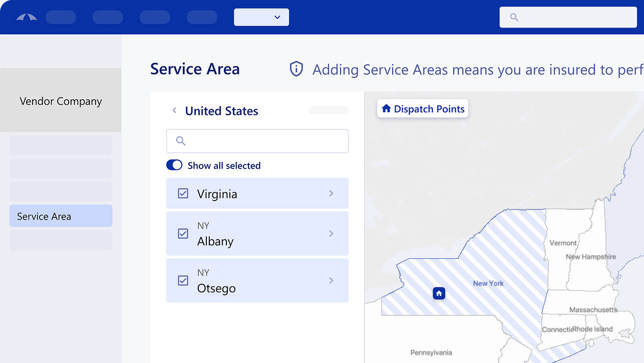Image resolution: width=644 pixels, height=363 pixels.
Task: Click the search icon in the area filter
Action: [181, 141]
